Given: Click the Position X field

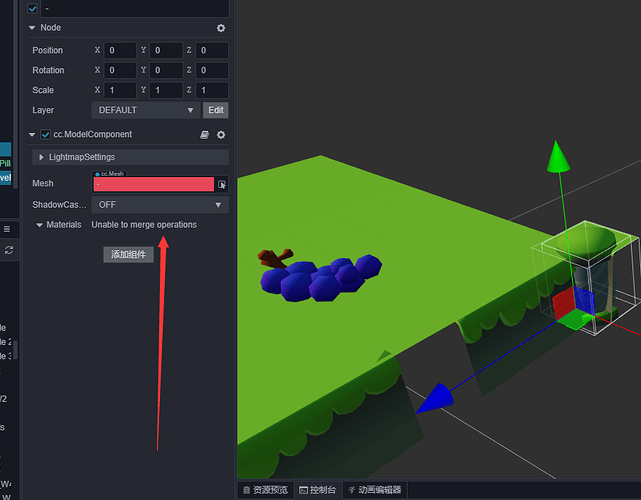Looking at the screenshot, I should tap(120, 51).
